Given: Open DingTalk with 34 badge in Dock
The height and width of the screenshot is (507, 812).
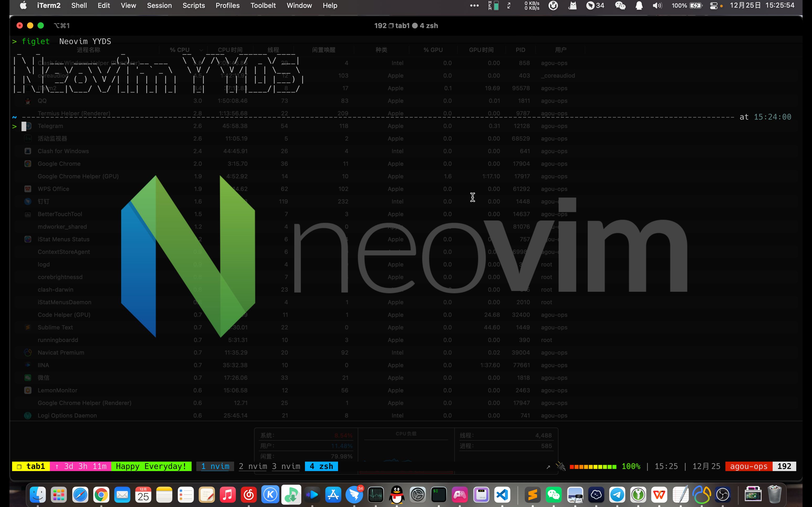Looking at the screenshot, I should coord(354,495).
